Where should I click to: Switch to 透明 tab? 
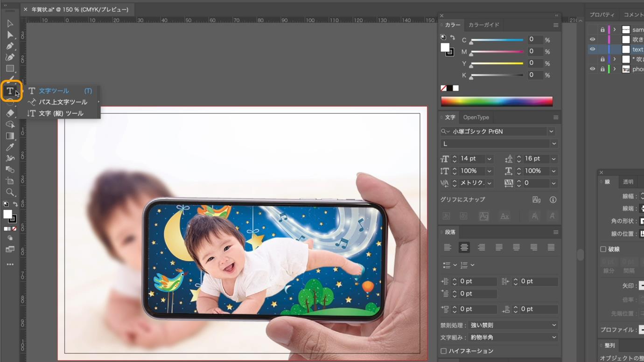pos(628,182)
